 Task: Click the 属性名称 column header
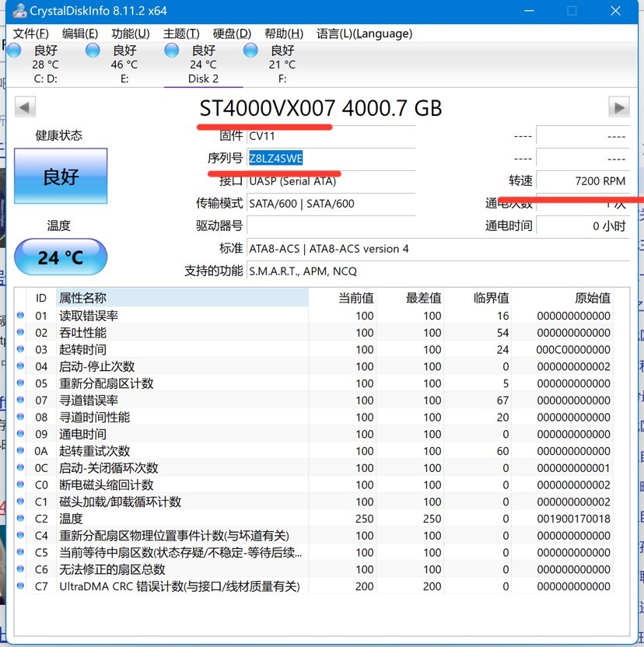[182, 298]
